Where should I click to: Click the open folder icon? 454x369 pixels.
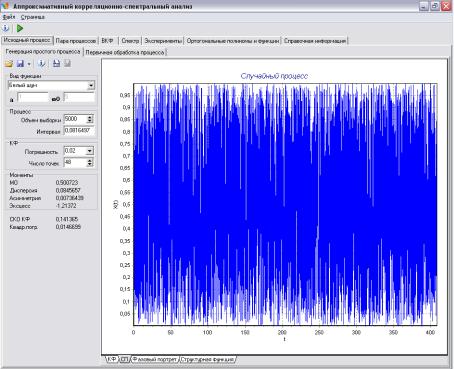(x=8, y=63)
